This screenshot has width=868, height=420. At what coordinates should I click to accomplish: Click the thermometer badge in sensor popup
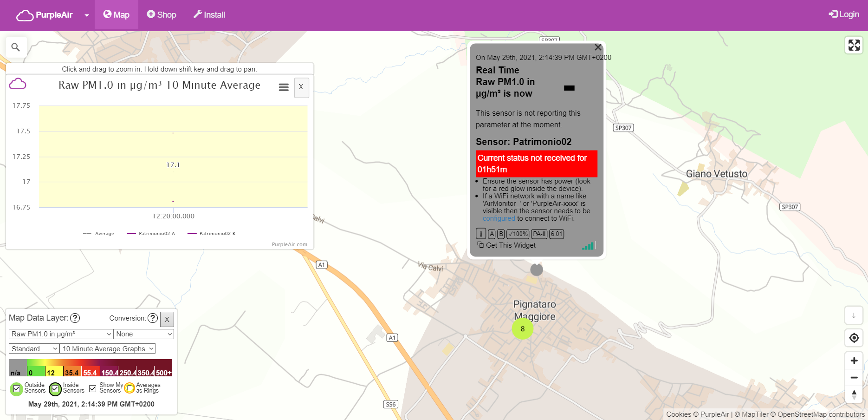481,234
